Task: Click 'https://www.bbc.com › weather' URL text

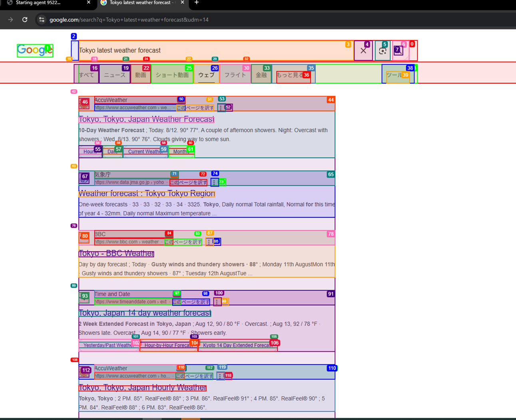Action: [x=127, y=242]
